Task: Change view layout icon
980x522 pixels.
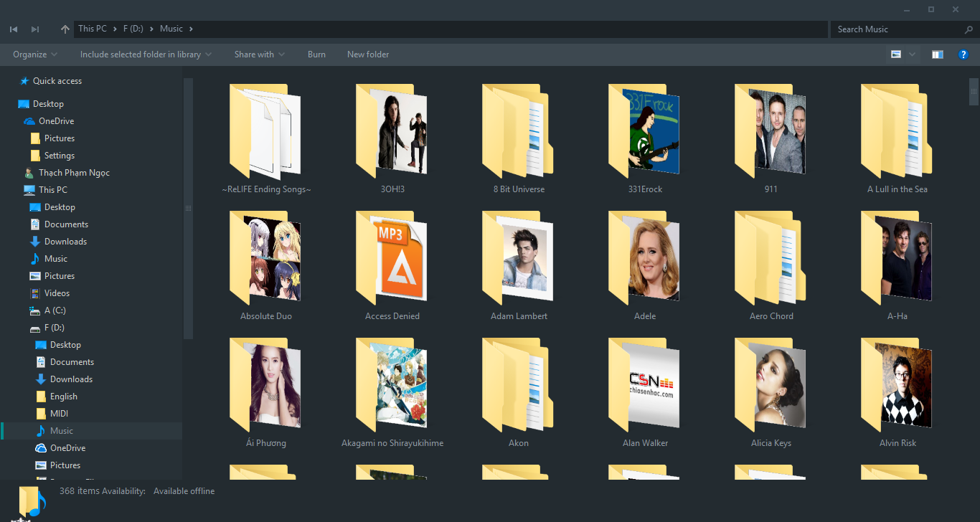Action: pos(896,54)
